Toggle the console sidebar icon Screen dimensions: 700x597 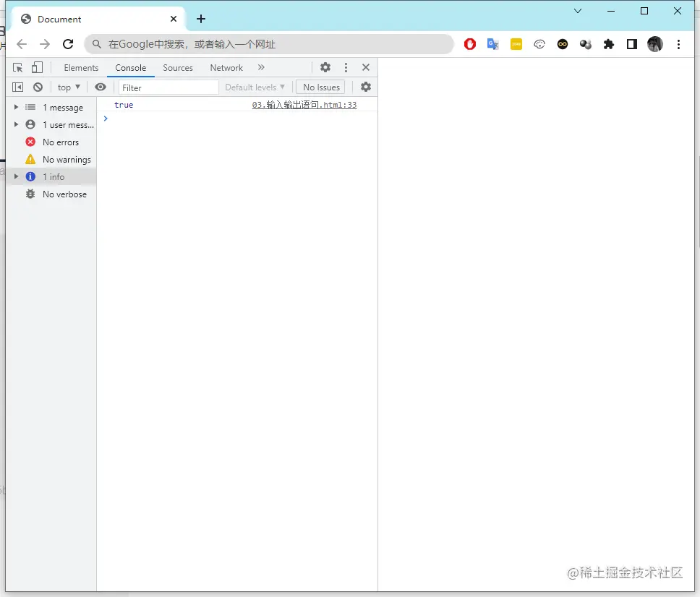point(18,87)
